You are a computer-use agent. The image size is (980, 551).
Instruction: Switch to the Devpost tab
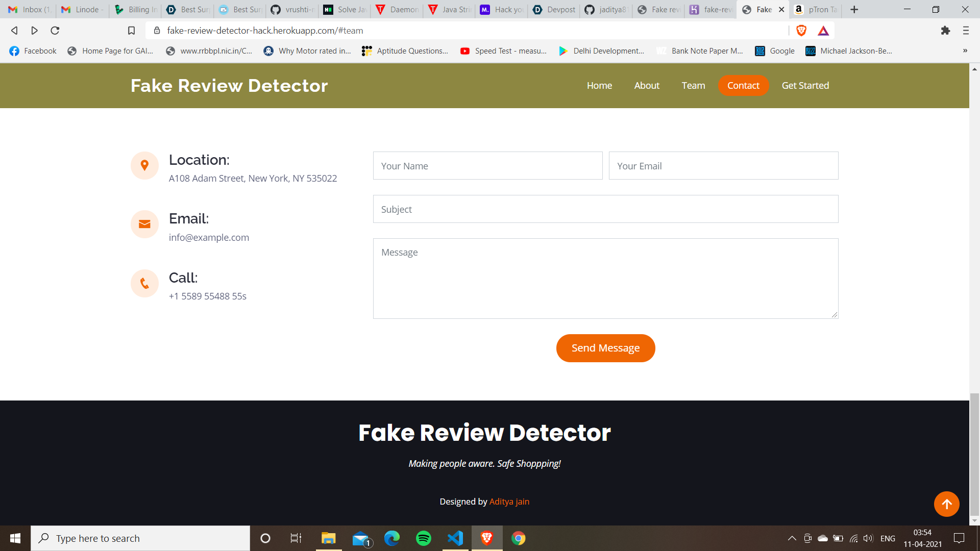554,9
